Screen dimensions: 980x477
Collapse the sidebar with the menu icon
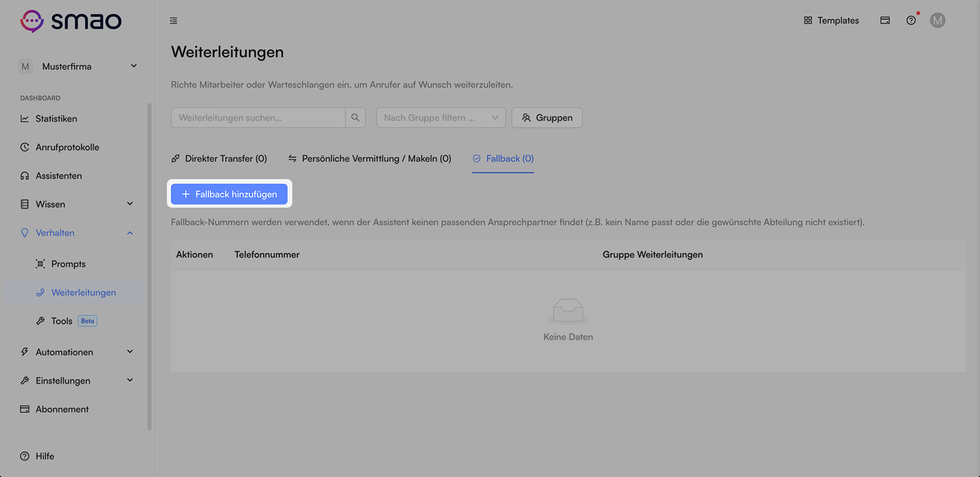(173, 21)
